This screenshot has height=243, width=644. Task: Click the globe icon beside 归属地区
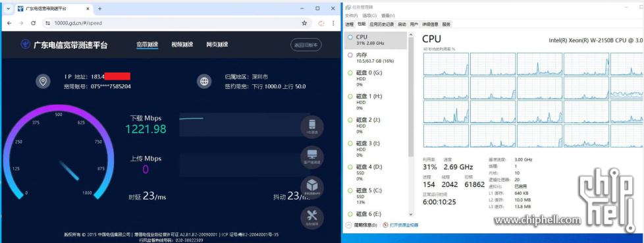pos(204,81)
